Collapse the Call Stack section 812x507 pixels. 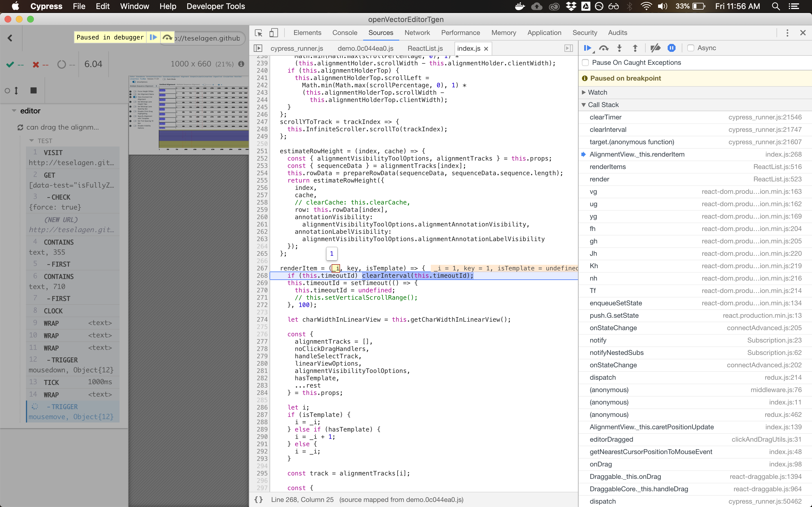[x=584, y=104]
